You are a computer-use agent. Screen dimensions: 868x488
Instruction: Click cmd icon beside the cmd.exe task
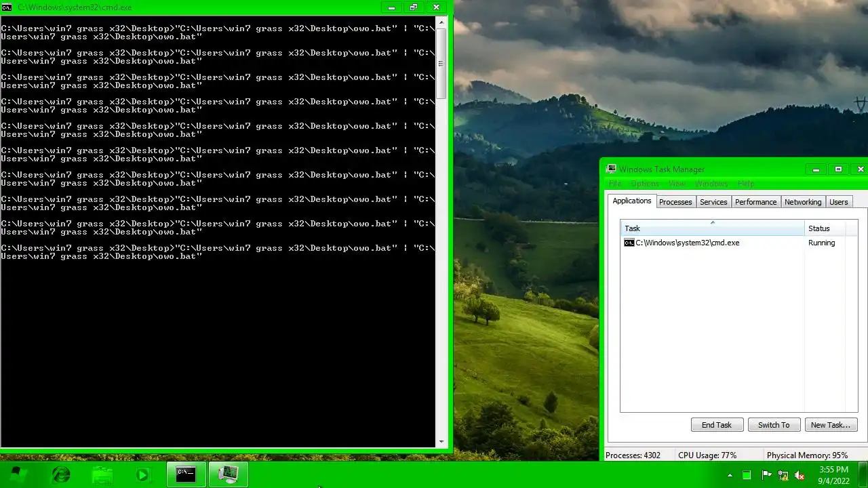[x=629, y=243]
